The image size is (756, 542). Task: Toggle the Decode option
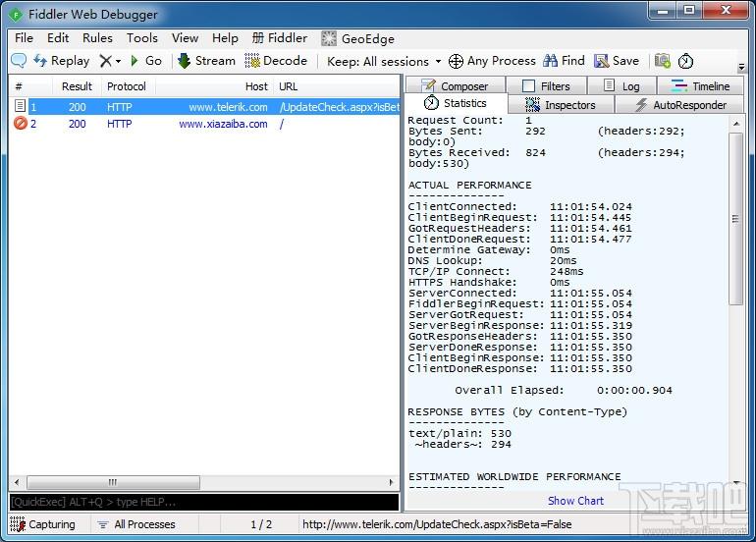276,61
